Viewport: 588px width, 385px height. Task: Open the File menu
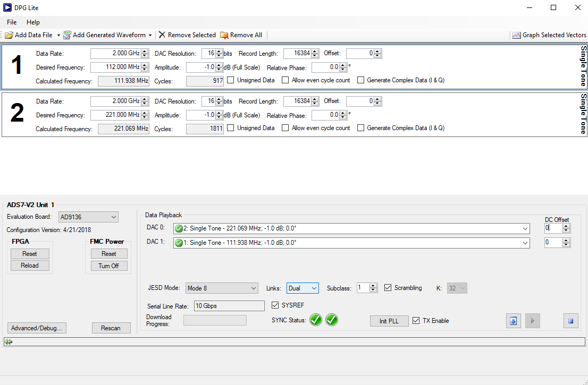pyautogui.click(x=12, y=22)
